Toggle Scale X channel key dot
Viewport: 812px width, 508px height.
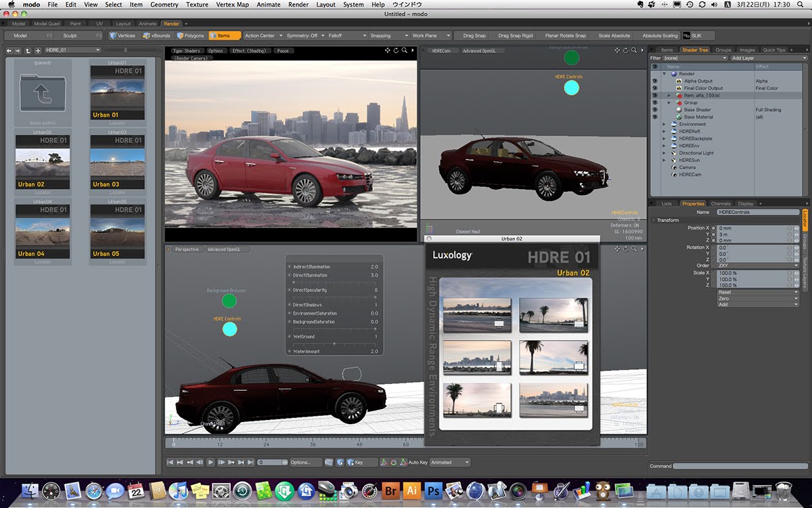click(x=714, y=273)
